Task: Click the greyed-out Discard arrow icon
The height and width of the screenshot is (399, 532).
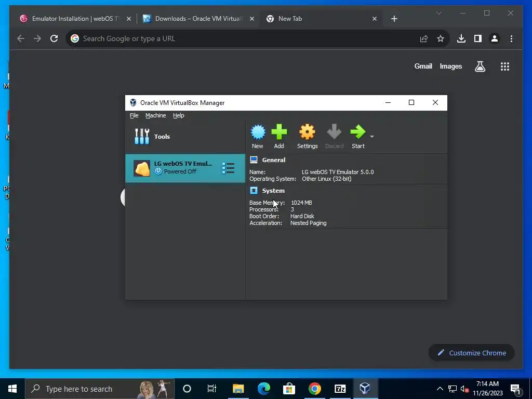Action: (334, 132)
